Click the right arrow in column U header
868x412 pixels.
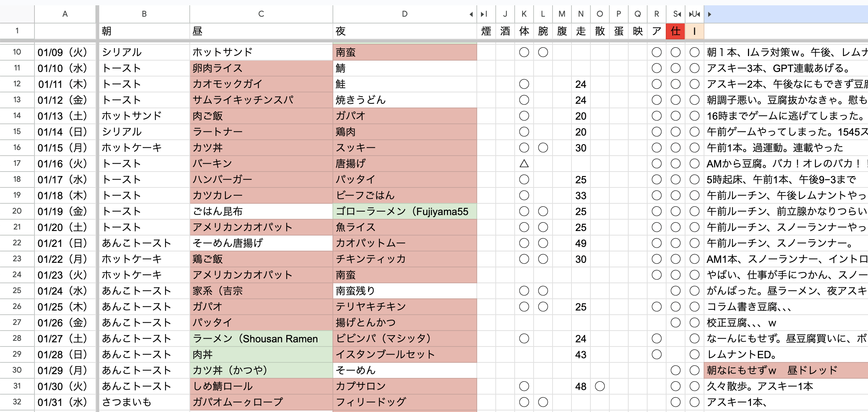[x=690, y=14]
